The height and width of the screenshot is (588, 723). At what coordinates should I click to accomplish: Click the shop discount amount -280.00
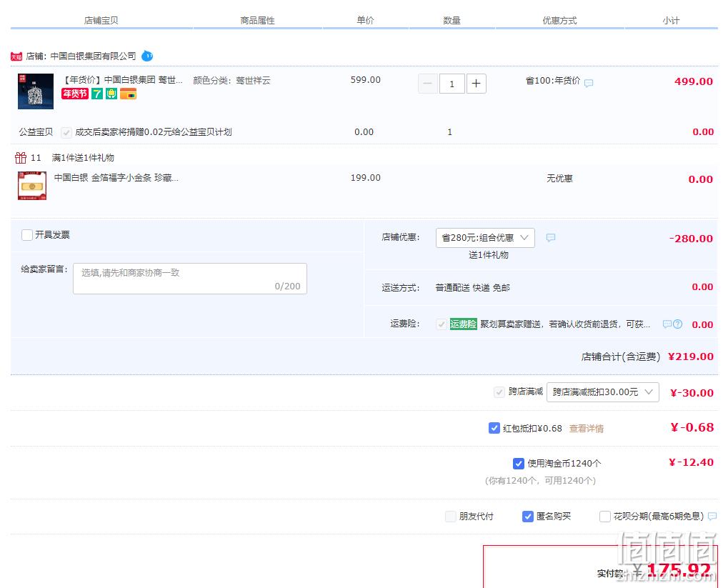coord(691,239)
